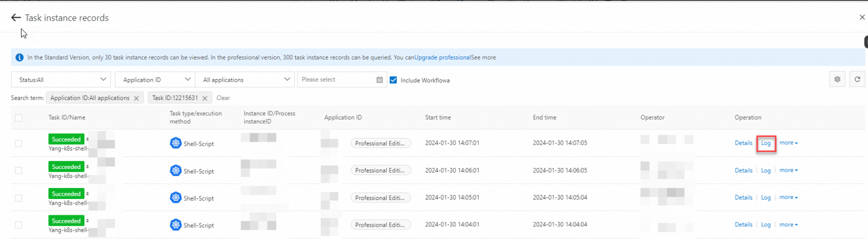
Task: Click the calendar icon in date picker
Action: click(x=379, y=79)
